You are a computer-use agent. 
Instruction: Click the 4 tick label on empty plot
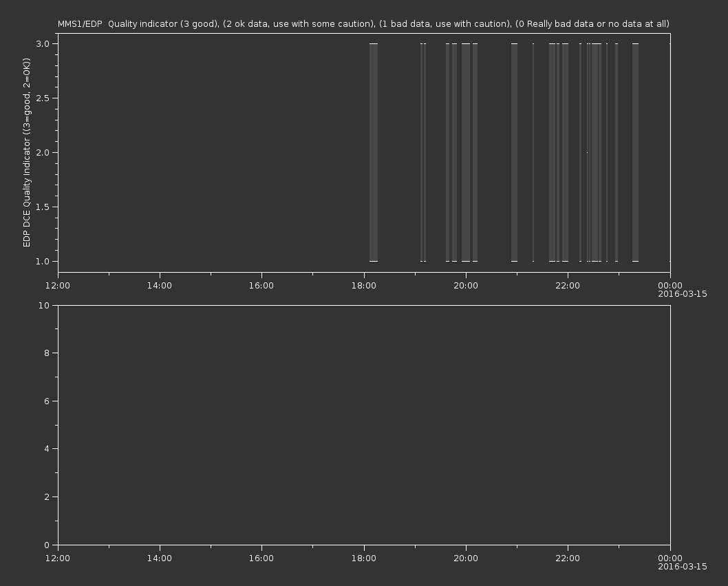click(47, 449)
